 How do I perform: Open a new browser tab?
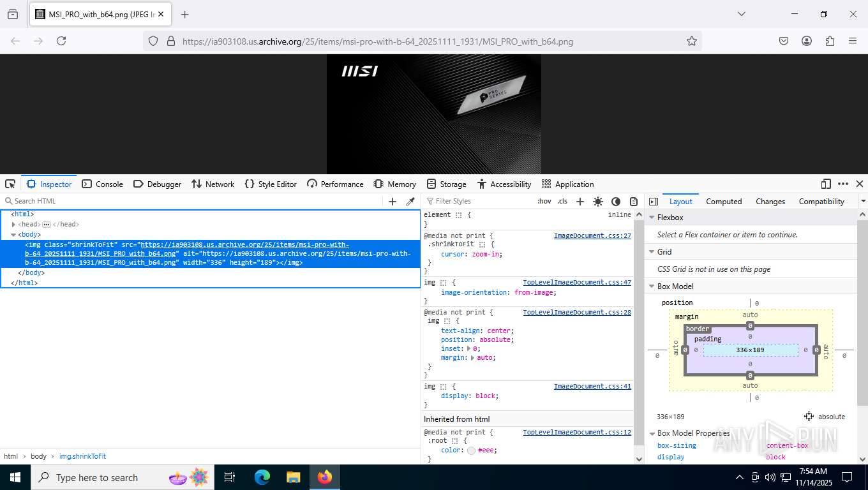click(185, 14)
